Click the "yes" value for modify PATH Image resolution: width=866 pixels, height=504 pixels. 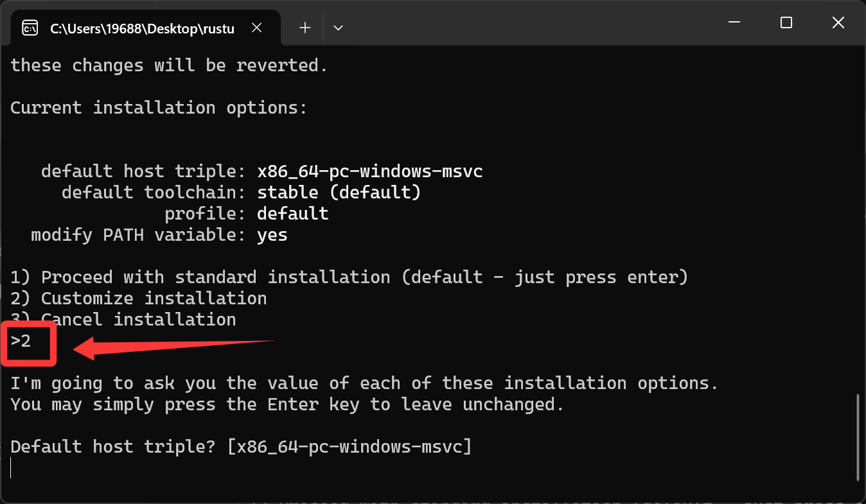tap(272, 235)
